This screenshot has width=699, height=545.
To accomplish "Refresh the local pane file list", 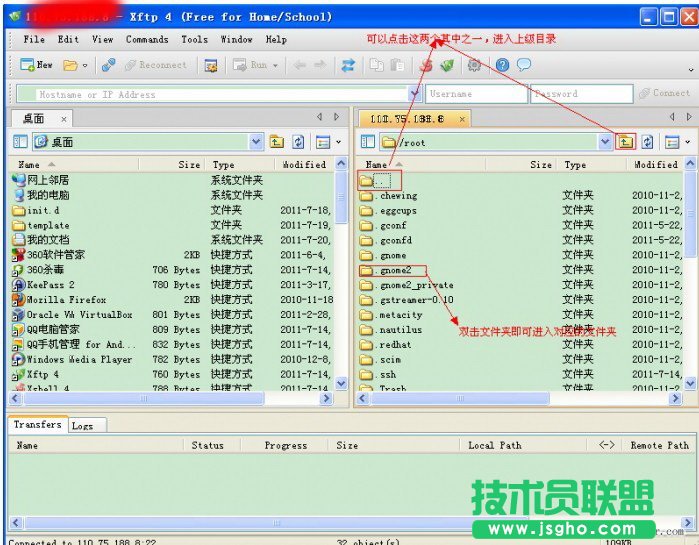I will [298, 142].
